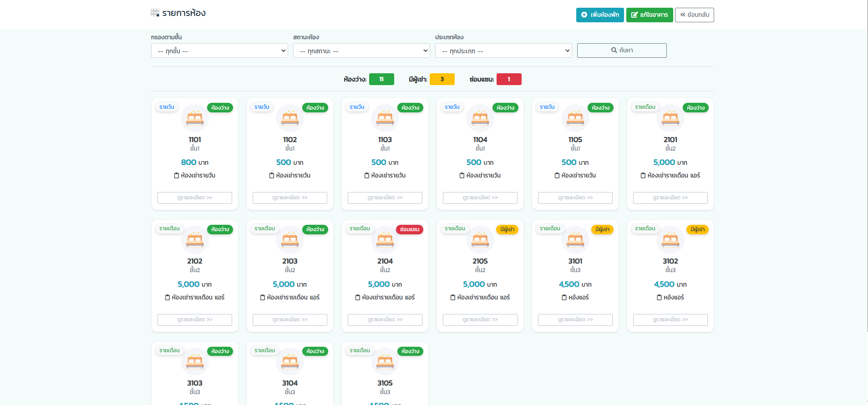Click the รายเดือน tag on room 2101
Image resolution: width=868 pixels, height=405 pixels.
pyautogui.click(x=645, y=107)
